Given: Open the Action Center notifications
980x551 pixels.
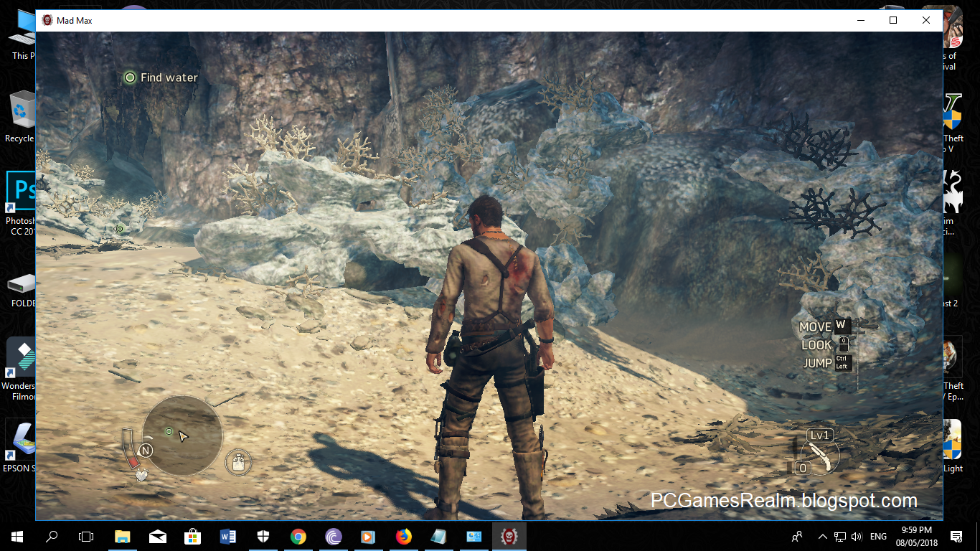Looking at the screenshot, I should 956,536.
